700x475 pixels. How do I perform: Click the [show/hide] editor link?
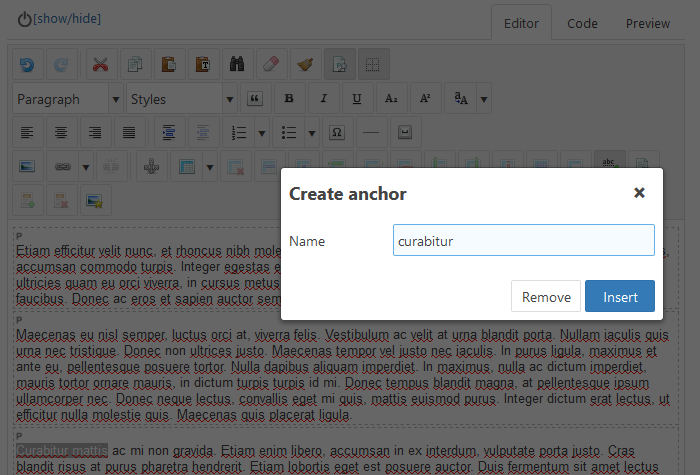67,19
